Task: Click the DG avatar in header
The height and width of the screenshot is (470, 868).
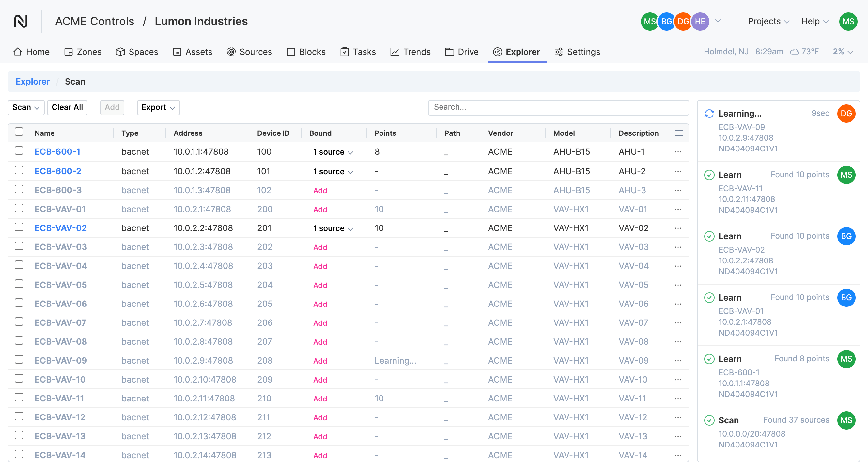Action: [x=683, y=21]
